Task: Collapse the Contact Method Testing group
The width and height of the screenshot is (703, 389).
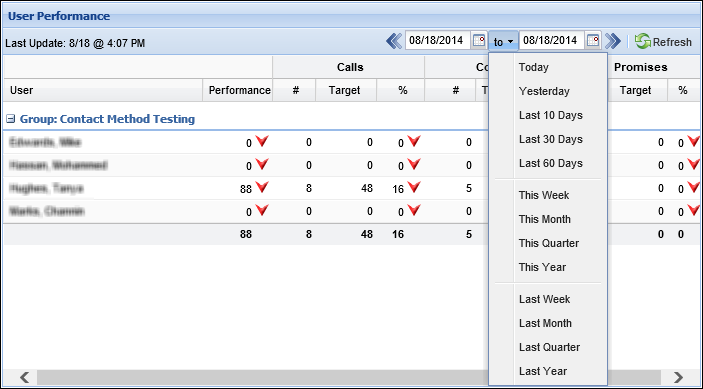Action: [x=11, y=119]
